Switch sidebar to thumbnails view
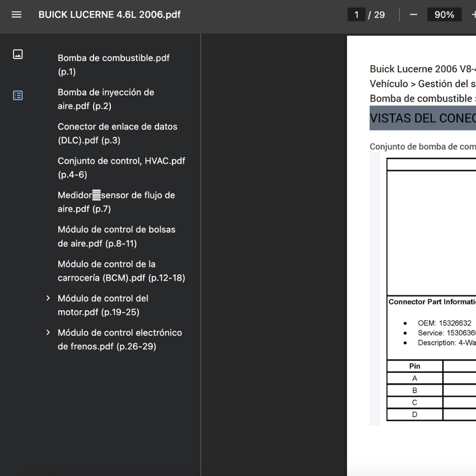Viewport: 476px width, 476px height. pos(18,54)
